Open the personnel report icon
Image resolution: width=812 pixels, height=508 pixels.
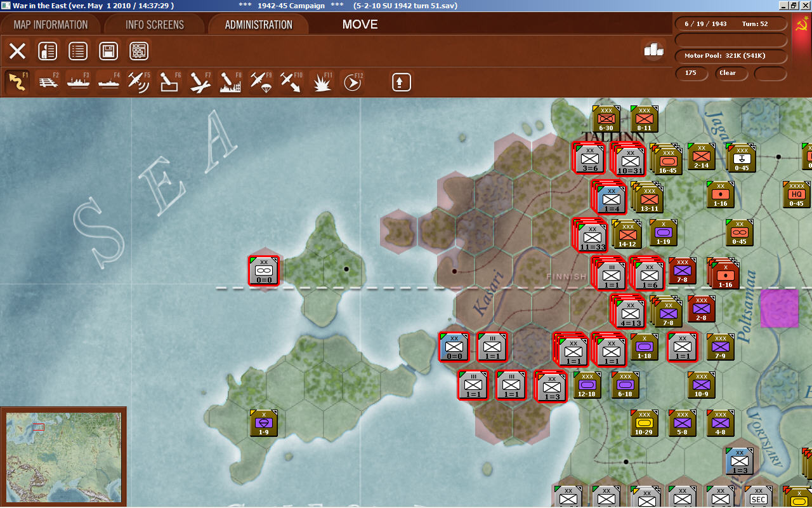point(48,51)
